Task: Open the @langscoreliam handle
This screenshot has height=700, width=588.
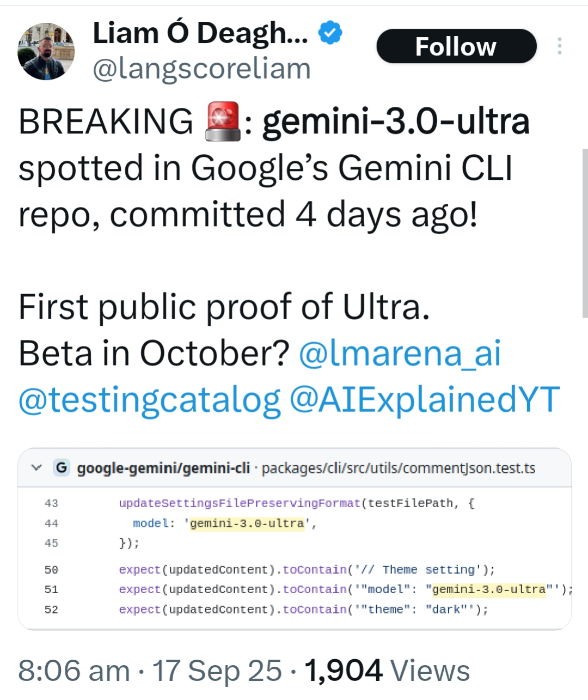Action: 201,69
